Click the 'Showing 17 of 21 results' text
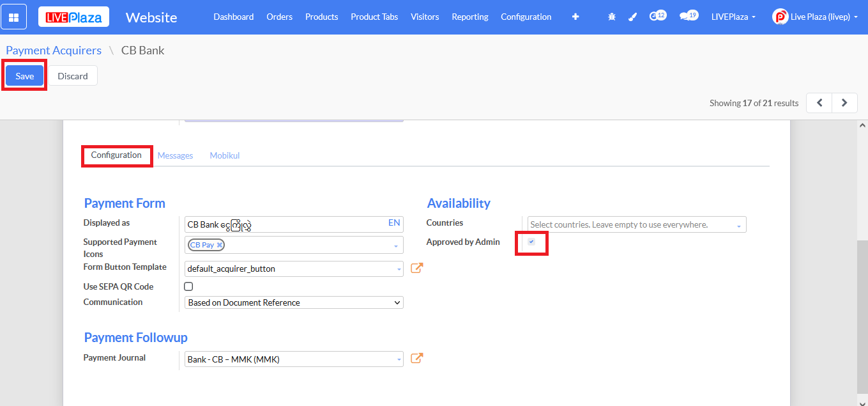Image resolution: width=868 pixels, height=406 pixels. pyautogui.click(x=754, y=103)
